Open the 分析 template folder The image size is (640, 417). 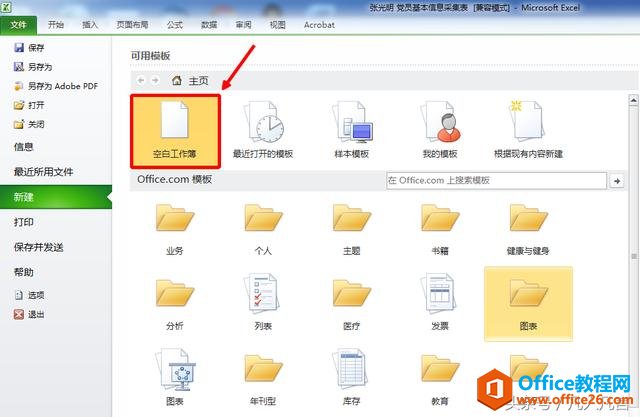click(175, 305)
